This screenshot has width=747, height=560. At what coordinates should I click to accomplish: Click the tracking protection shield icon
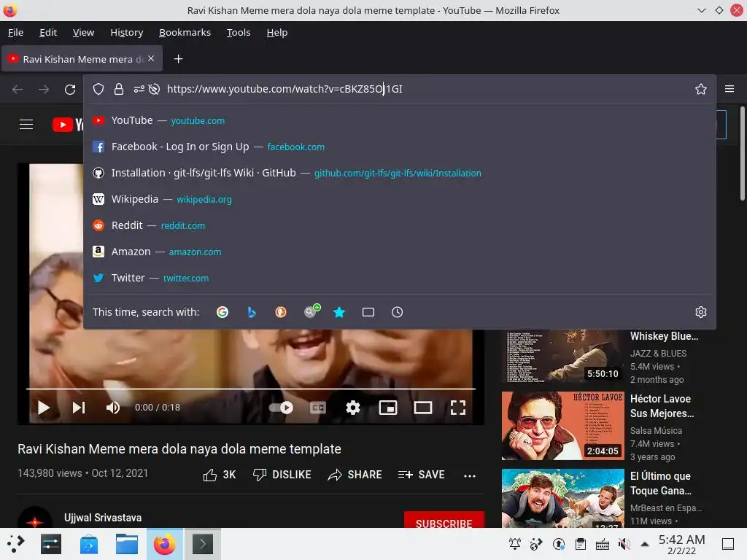click(x=98, y=89)
